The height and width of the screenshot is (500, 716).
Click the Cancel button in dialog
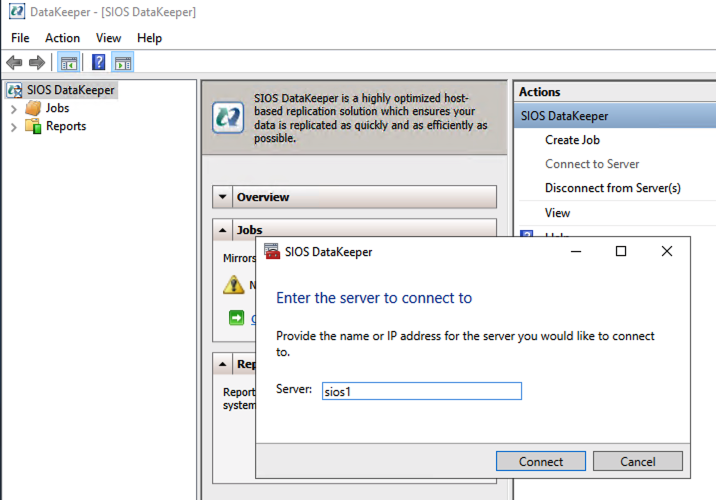pos(637,461)
